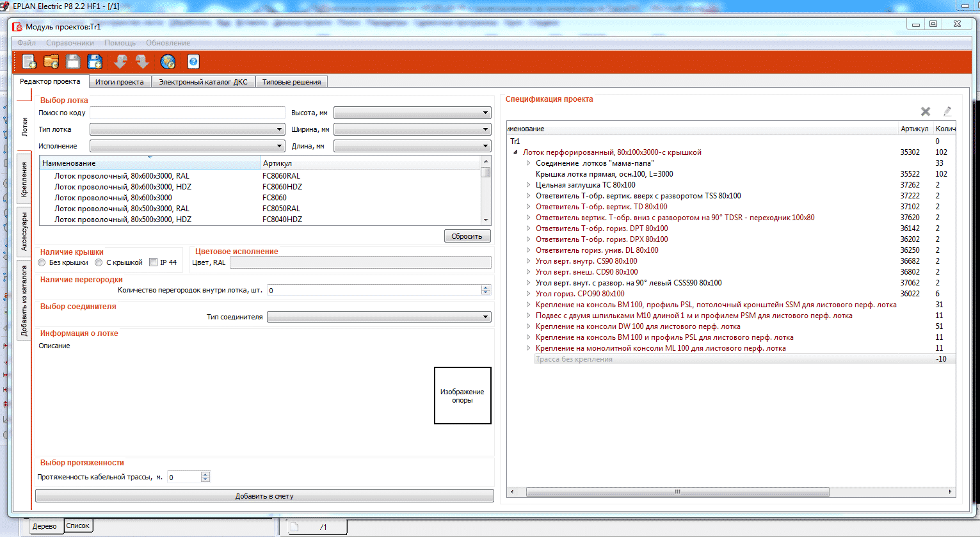The height and width of the screenshot is (537, 980).
Task: Open the 'Обновление' menu
Action: pyautogui.click(x=168, y=43)
